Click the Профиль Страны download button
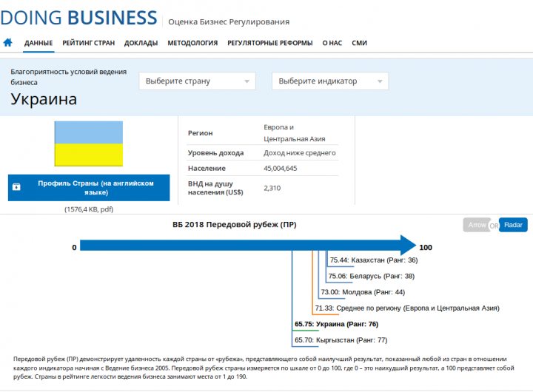Viewport: 533px width, 392px height. click(x=89, y=188)
